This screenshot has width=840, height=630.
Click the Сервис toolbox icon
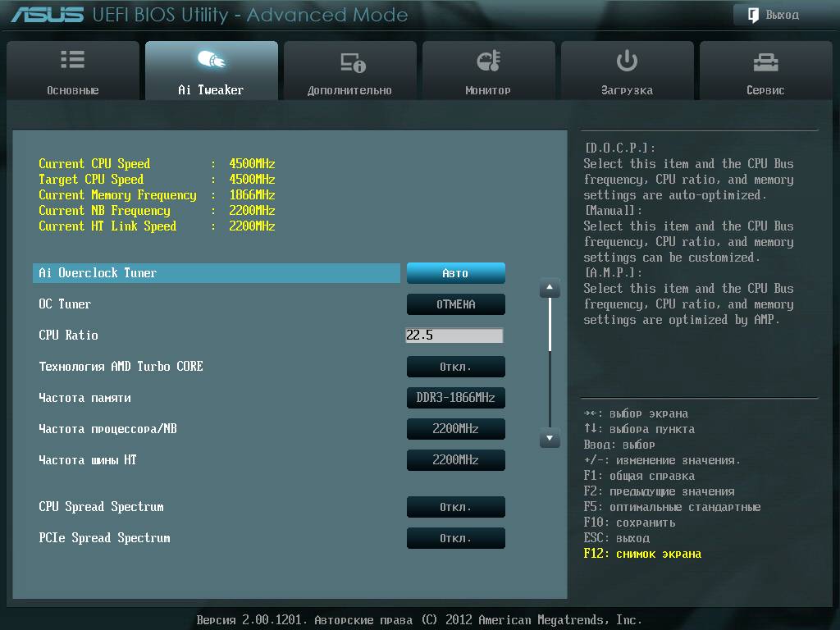pyautogui.click(x=765, y=62)
